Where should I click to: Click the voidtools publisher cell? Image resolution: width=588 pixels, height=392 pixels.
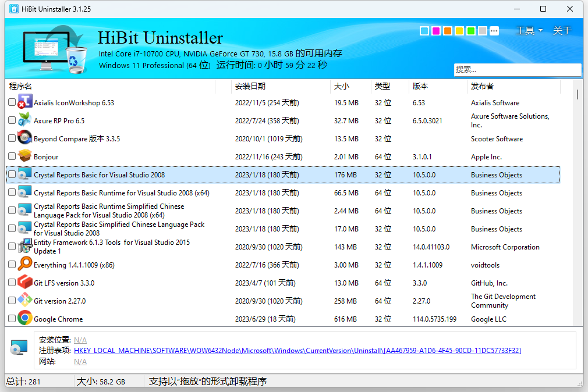(x=486, y=265)
